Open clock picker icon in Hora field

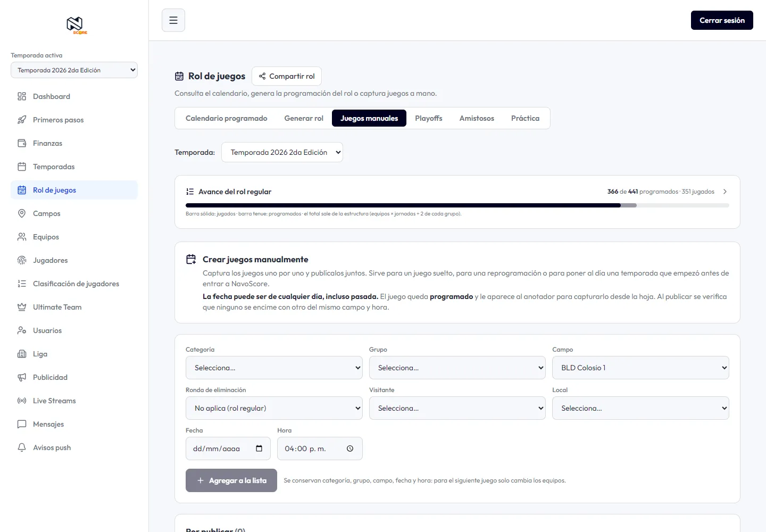(350, 448)
